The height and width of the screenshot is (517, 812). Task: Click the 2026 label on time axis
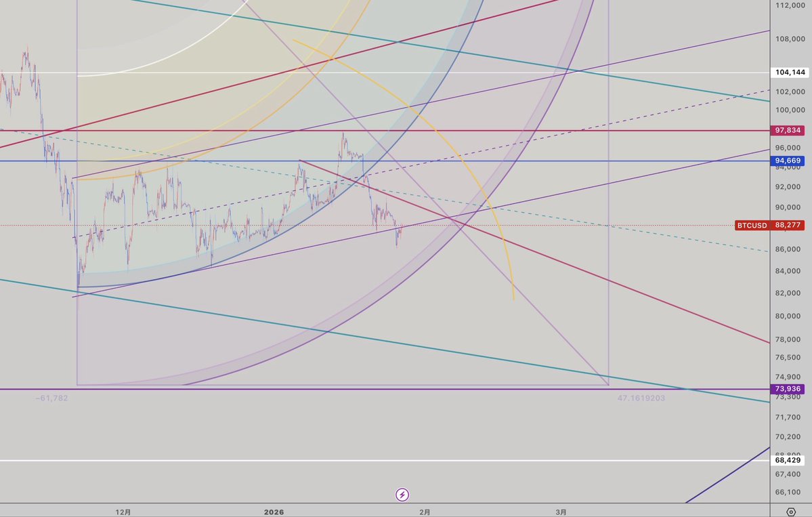click(x=274, y=512)
